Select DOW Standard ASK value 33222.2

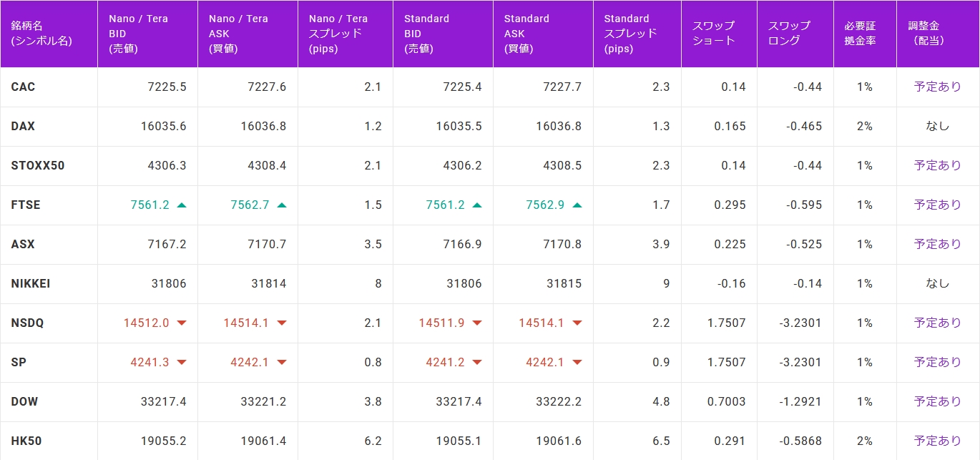pos(559,401)
